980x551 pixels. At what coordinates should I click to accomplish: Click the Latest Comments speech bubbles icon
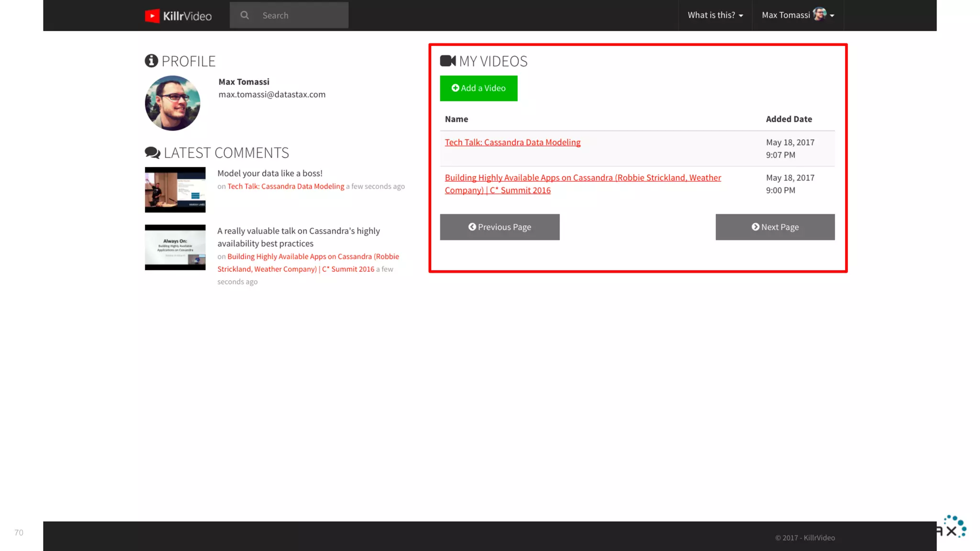point(153,153)
